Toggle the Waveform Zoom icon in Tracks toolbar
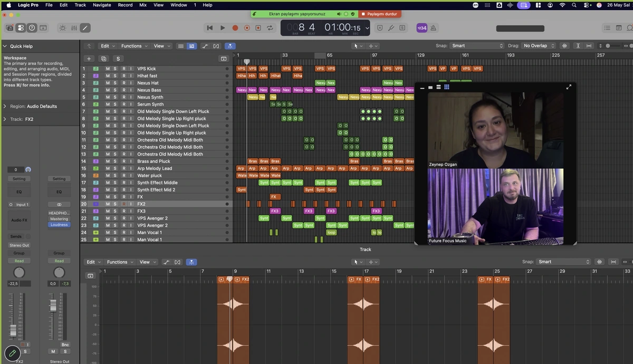 pos(565,46)
